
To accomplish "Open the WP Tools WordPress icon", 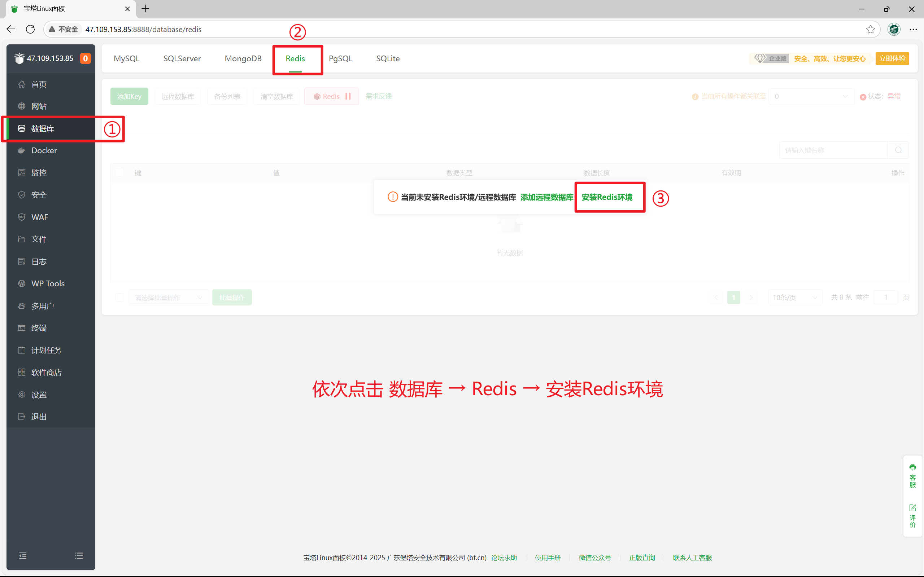I will coord(22,283).
